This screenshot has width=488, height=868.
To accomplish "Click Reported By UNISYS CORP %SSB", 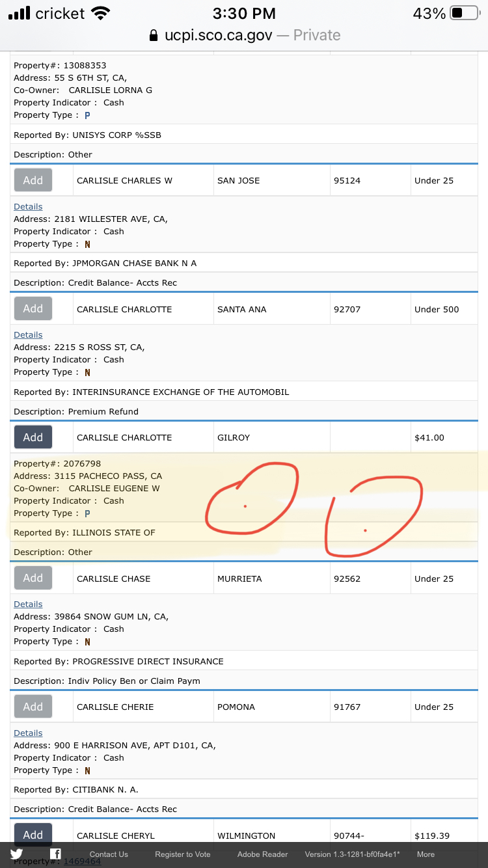I will pos(87,135).
